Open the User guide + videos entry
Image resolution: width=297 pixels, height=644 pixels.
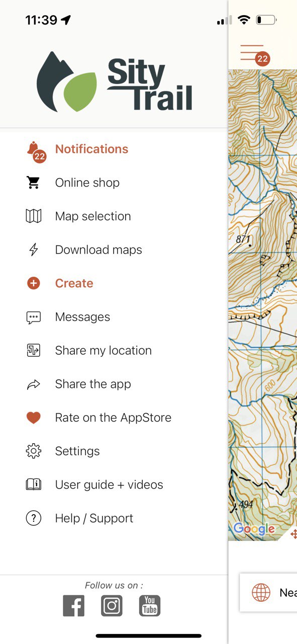click(x=109, y=485)
